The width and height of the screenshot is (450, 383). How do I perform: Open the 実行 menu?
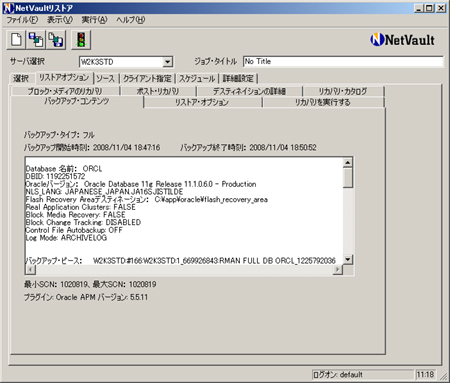[x=94, y=20]
